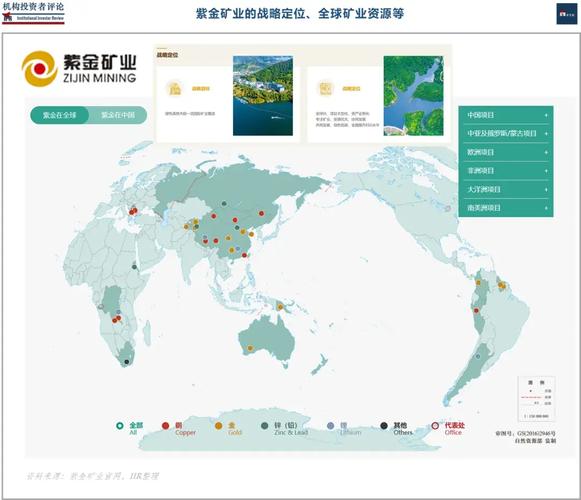Screen dimensions: 581x500
Task: Filter map by 铜 Copper
Action: tap(179, 428)
